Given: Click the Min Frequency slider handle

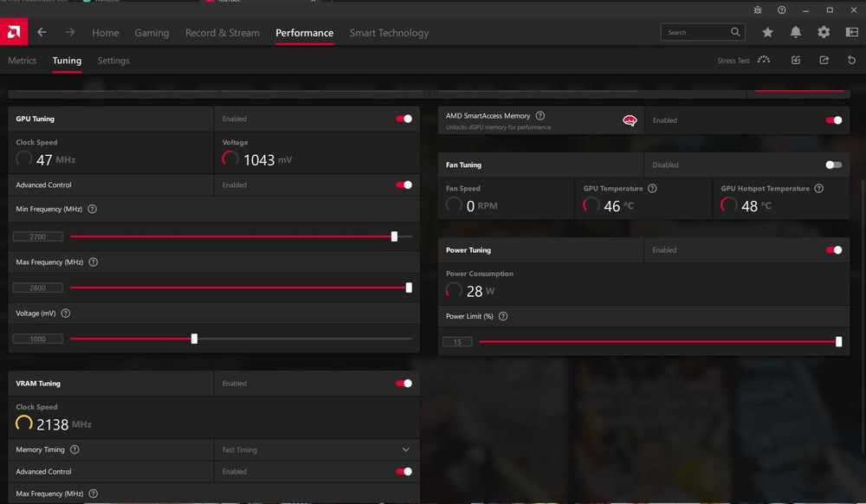Looking at the screenshot, I should point(394,236).
